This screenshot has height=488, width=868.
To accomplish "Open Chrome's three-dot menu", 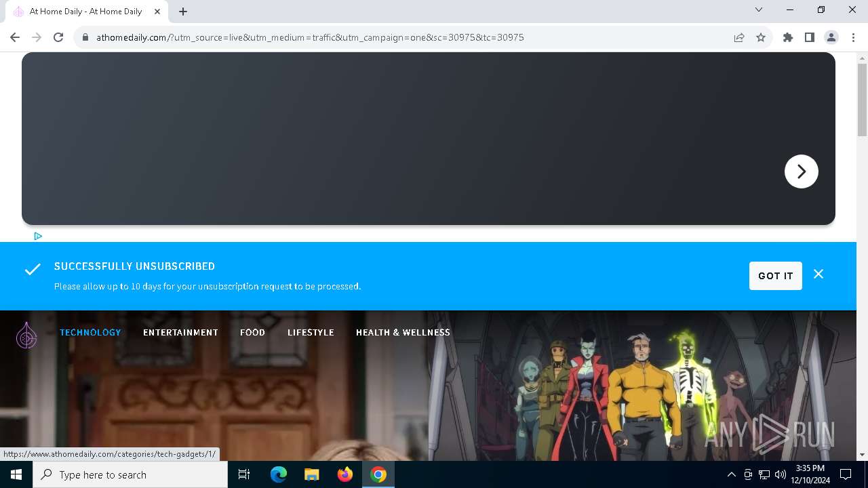I will tap(853, 37).
